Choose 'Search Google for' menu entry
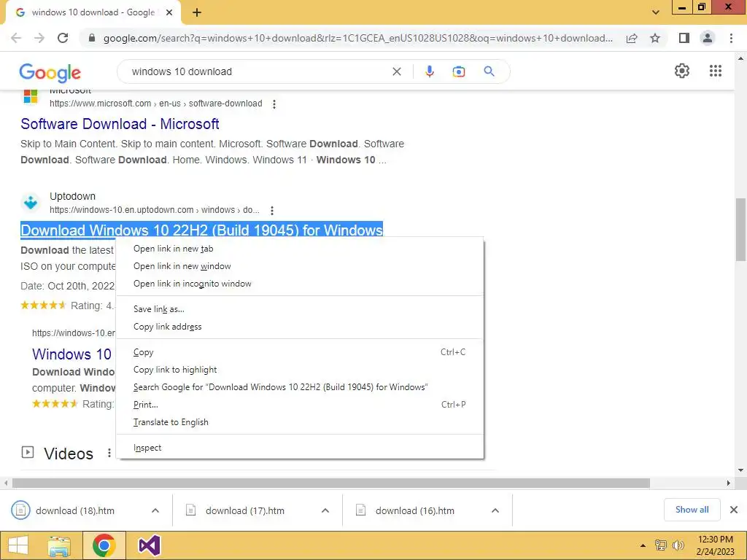747x560 pixels. coord(300,387)
